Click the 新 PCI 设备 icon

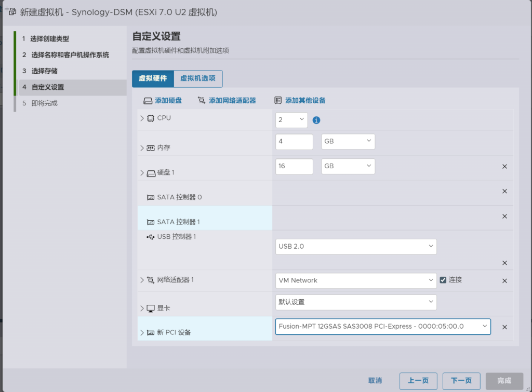tap(151, 333)
